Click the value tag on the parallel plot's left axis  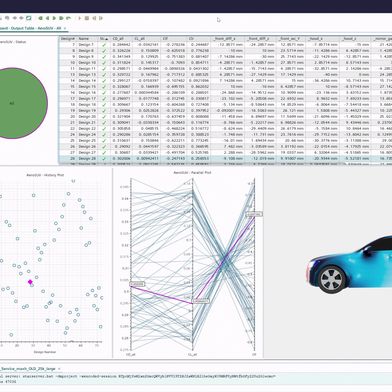point(137,284)
